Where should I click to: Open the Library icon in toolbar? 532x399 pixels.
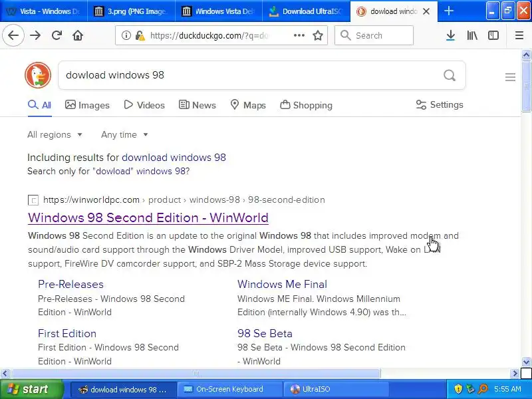[472, 35]
